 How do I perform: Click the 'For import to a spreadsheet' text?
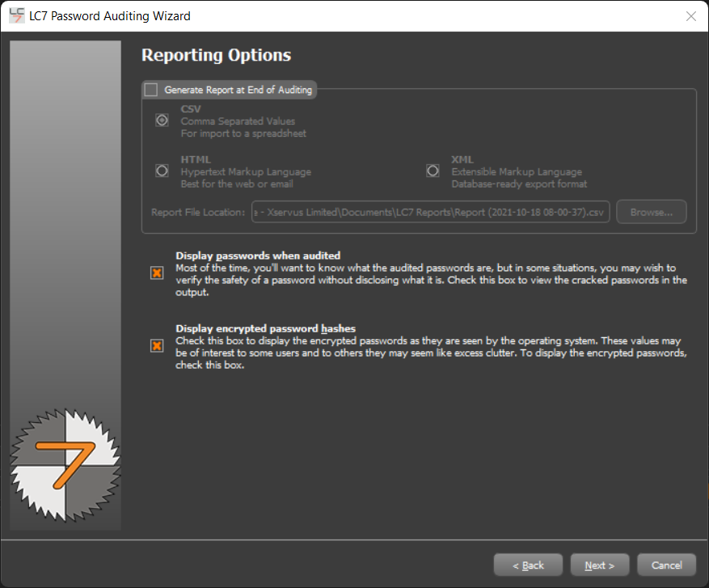point(243,133)
